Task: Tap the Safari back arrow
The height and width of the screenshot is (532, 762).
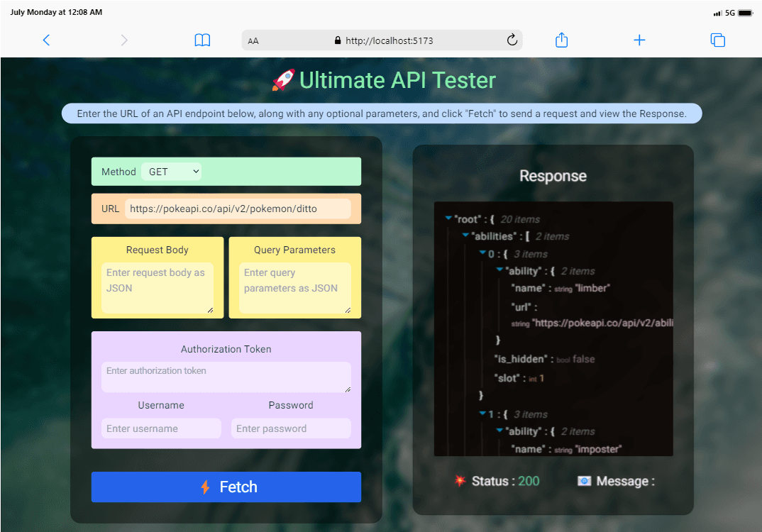Action: coord(46,40)
